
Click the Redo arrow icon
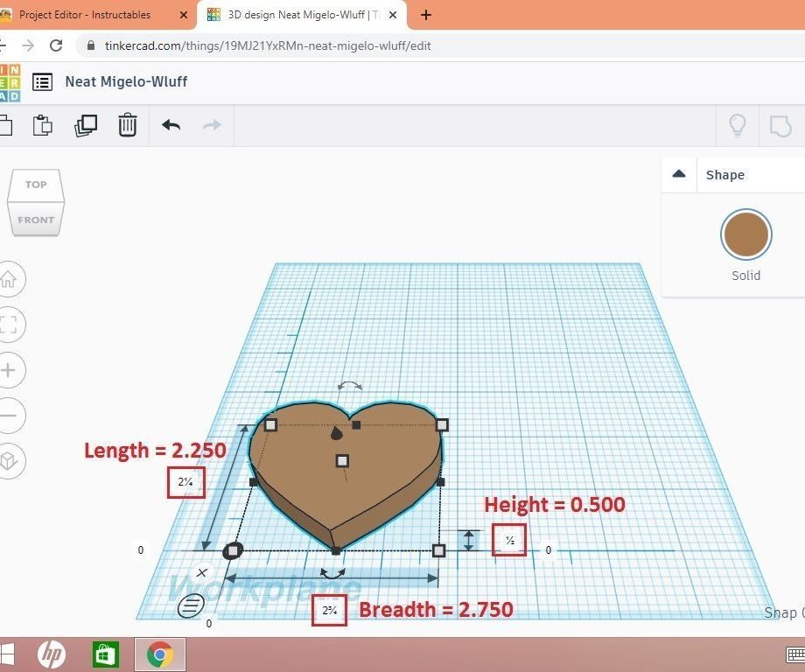click(x=213, y=125)
